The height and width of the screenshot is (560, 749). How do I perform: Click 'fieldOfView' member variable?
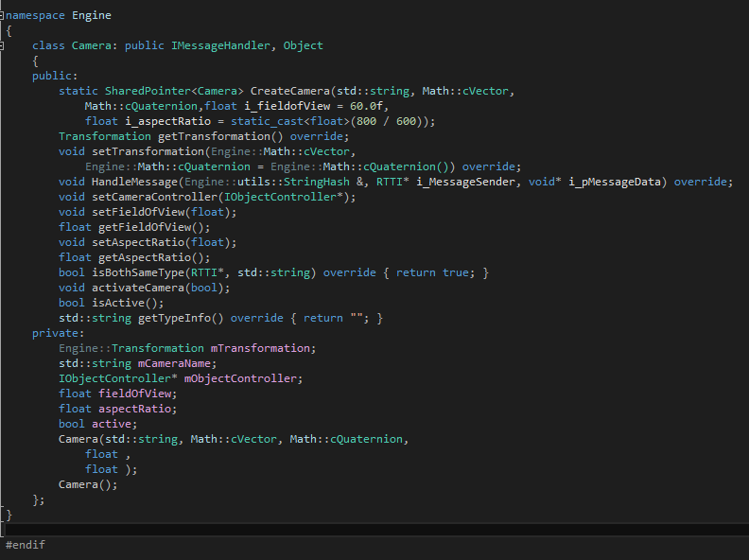click(135, 394)
